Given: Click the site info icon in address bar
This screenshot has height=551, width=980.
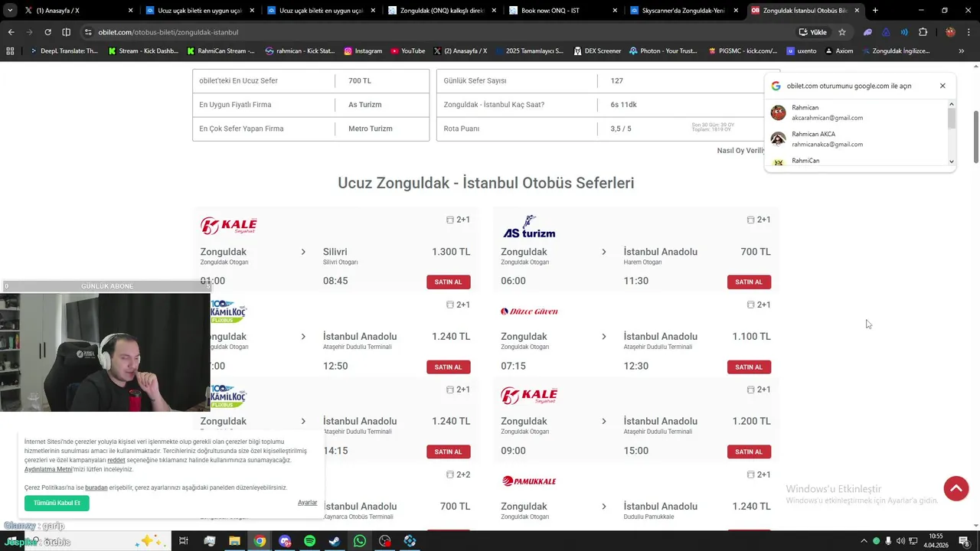Looking at the screenshot, I should (89, 32).
